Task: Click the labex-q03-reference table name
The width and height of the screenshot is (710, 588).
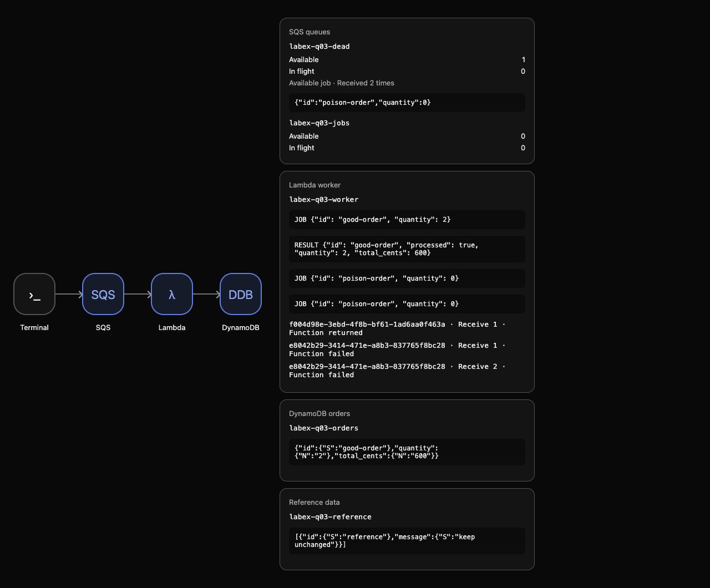Action: coord(331,517)
